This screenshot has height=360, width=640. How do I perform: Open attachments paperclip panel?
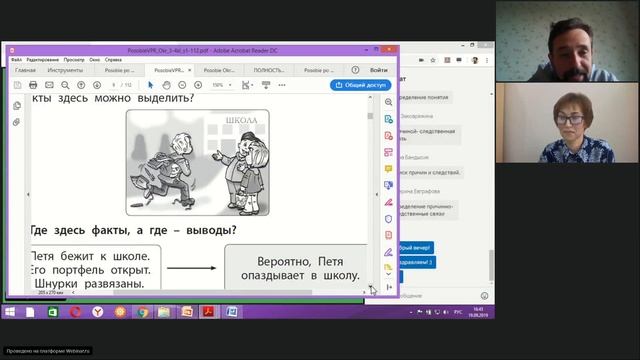(16, 122)
